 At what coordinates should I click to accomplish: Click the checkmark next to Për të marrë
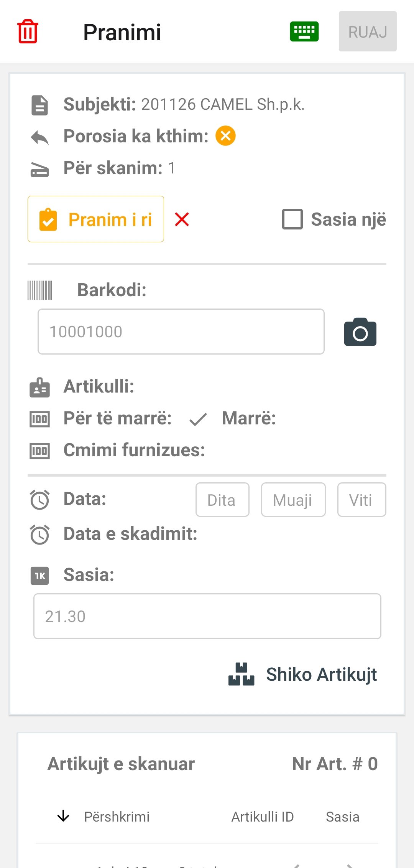(198, 419)
